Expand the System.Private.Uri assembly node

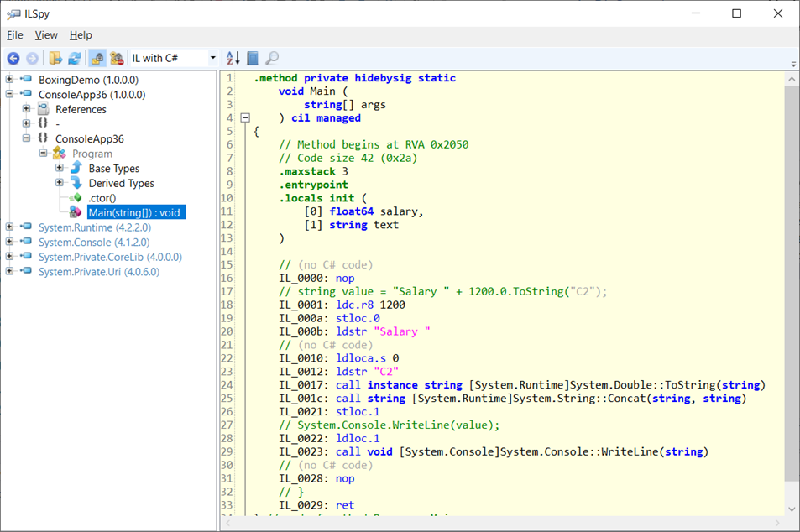[9, 271]
